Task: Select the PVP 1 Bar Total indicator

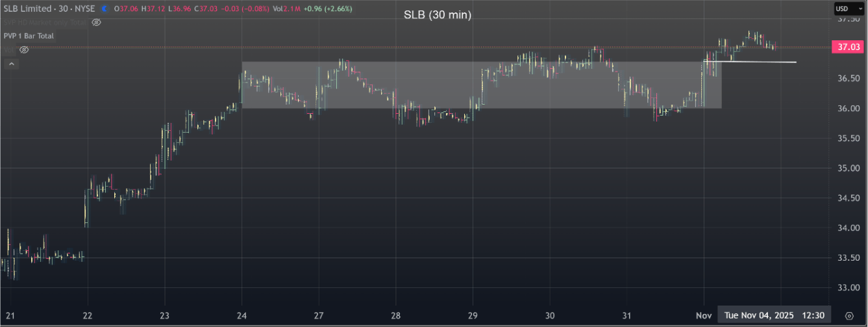Action: [x=29, y=36]
